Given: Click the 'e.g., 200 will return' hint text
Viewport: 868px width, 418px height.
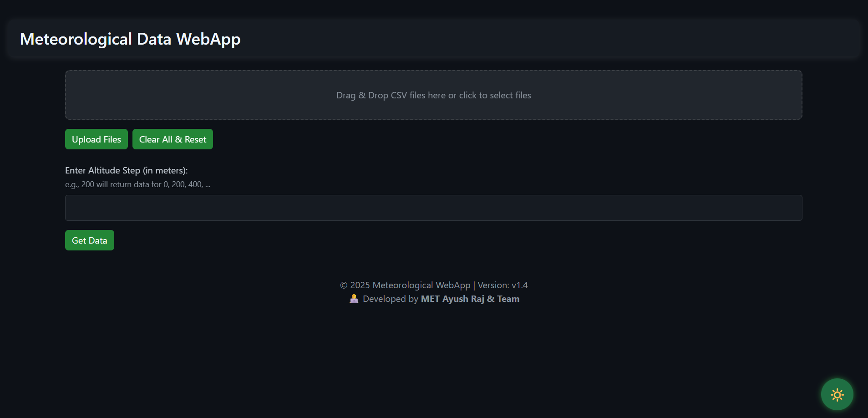Looking at the screenshot, I should tap(137, 184).
